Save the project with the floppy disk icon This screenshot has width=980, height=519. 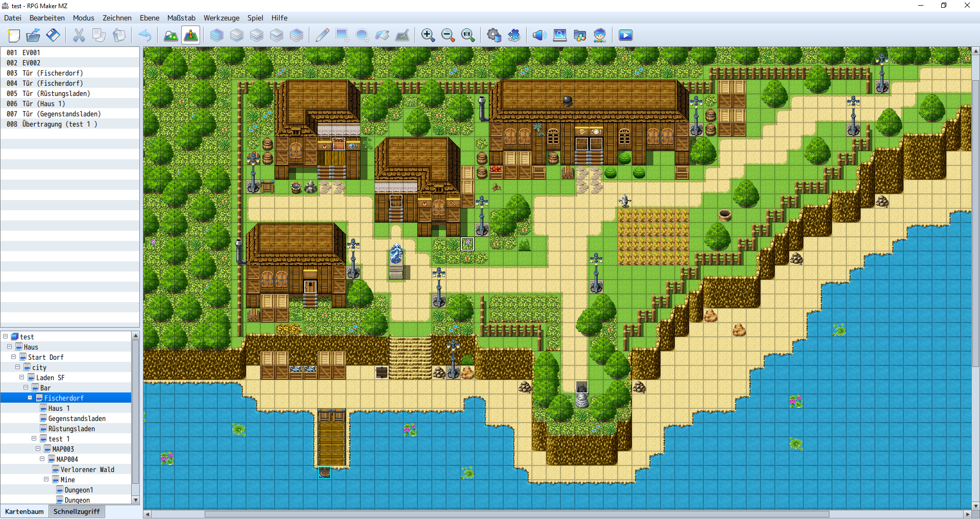tap(53, 35)
